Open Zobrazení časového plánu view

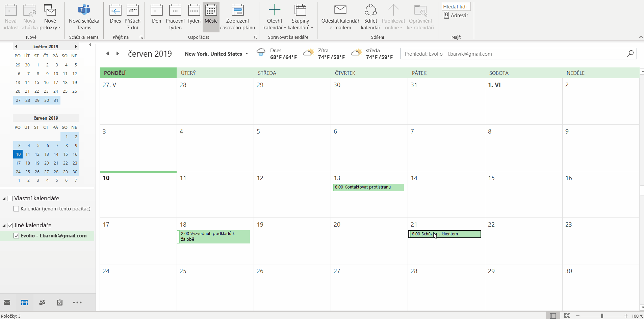(x=237, y=17)
